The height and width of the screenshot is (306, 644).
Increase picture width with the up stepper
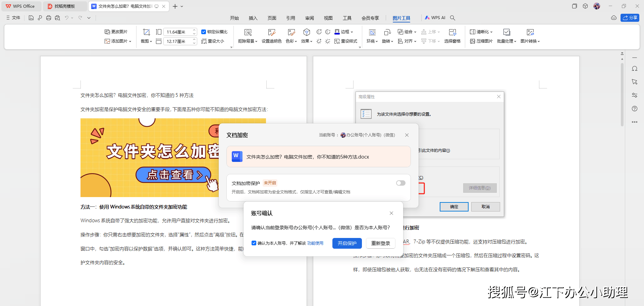coord(194,30)
